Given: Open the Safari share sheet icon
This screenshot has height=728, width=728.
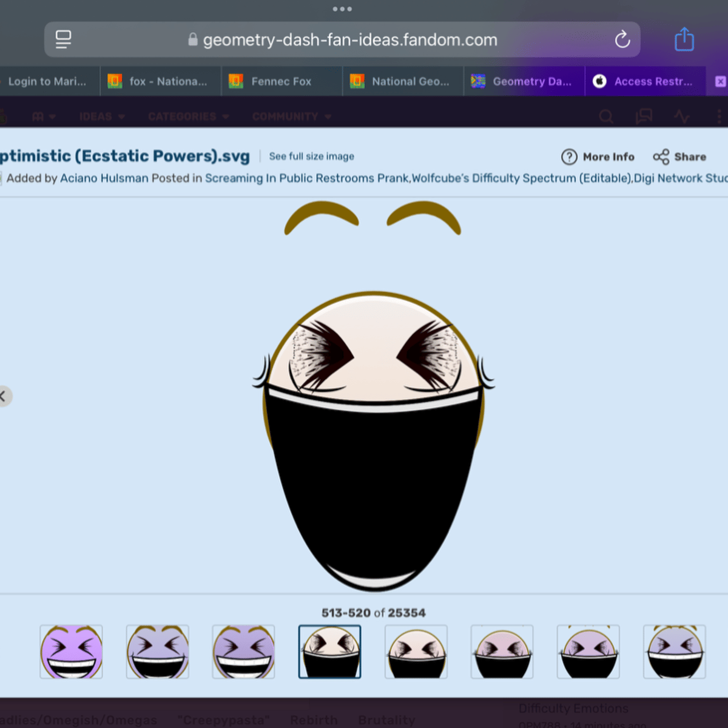Looking at the screenshot, I should (x=684, y=39).
